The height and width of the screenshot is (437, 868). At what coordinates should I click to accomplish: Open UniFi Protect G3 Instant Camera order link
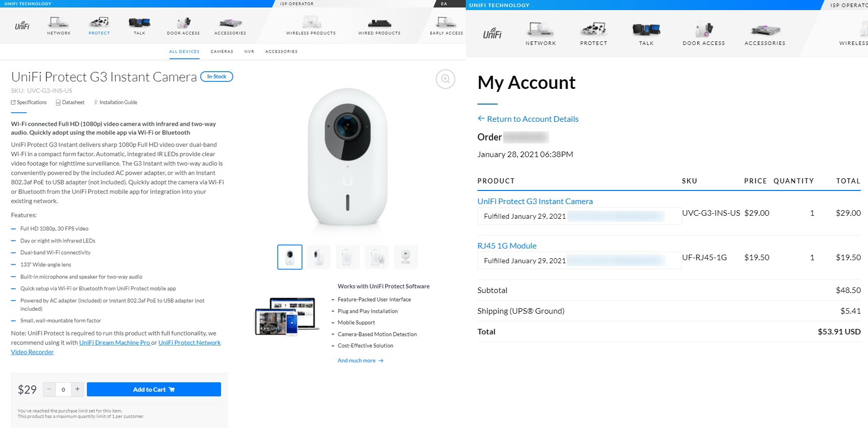(535, 201)
